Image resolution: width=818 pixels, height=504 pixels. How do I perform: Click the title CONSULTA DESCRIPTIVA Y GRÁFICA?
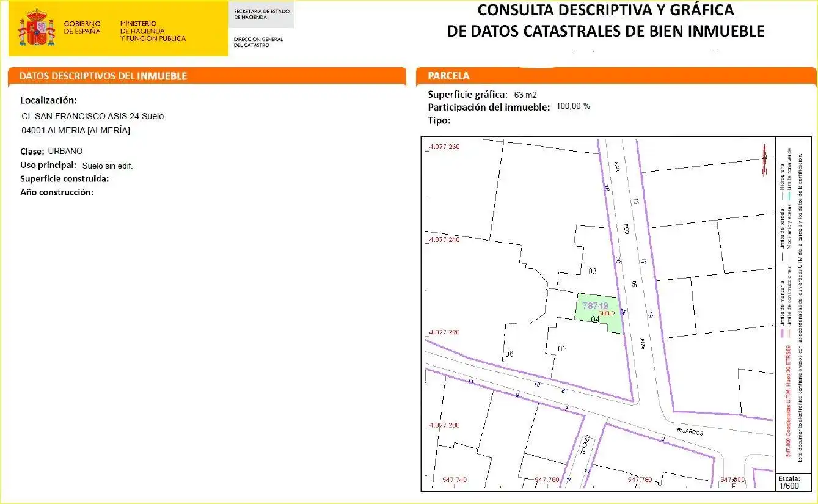coord(605,10)
